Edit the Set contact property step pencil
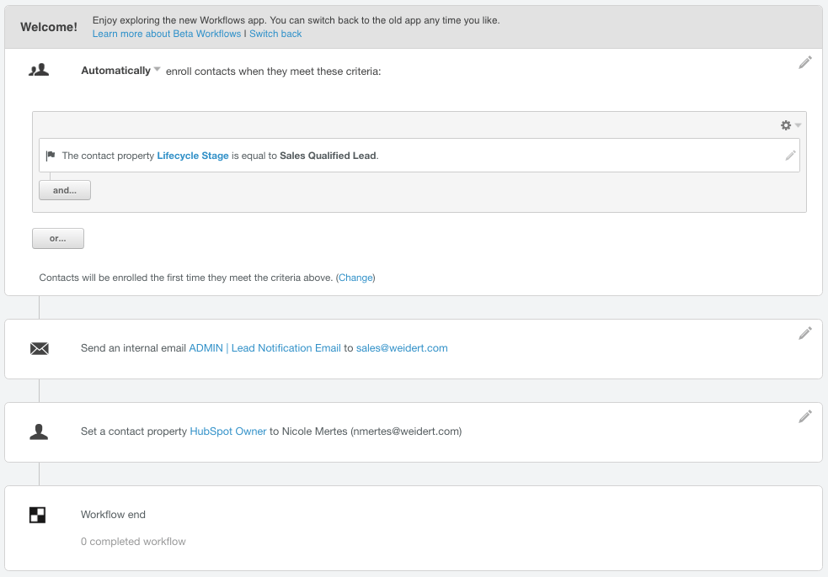Viewport: 828px width, 577px height. point(805,417)
